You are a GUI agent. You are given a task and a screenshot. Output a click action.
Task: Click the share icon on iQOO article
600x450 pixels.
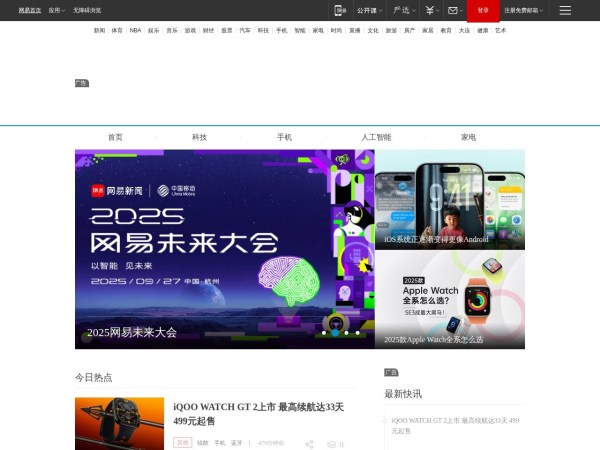309,444
